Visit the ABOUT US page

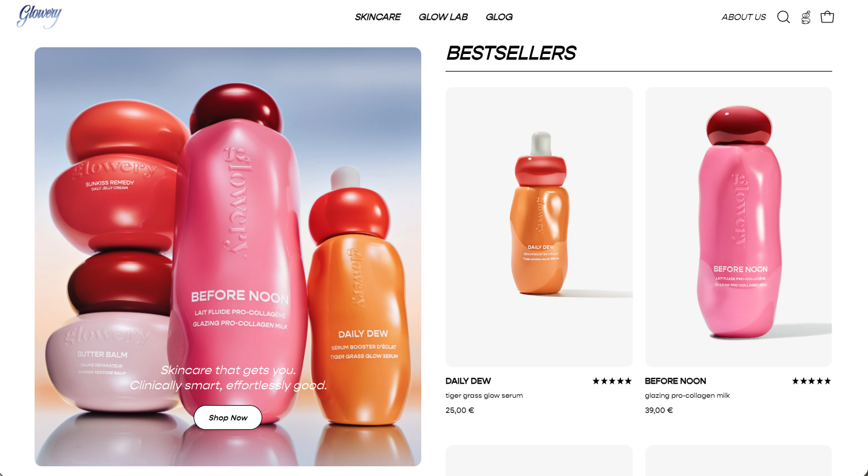pos(744,17)
